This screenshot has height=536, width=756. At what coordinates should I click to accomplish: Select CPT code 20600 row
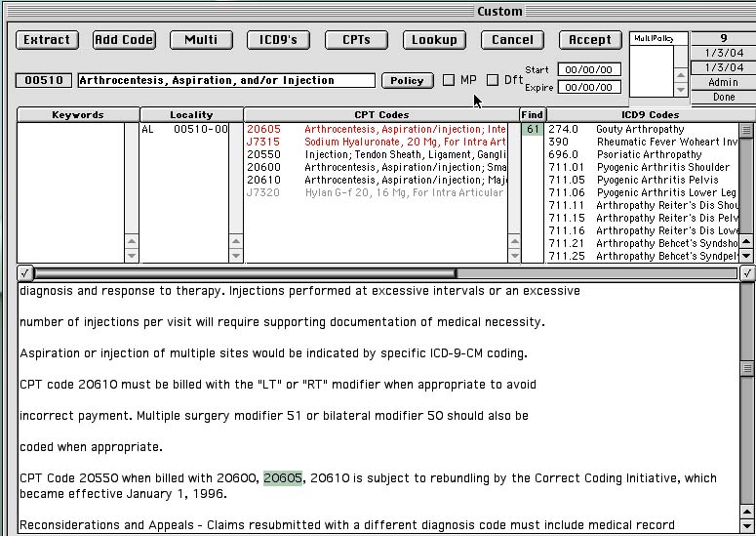click(x=377, y=167)
